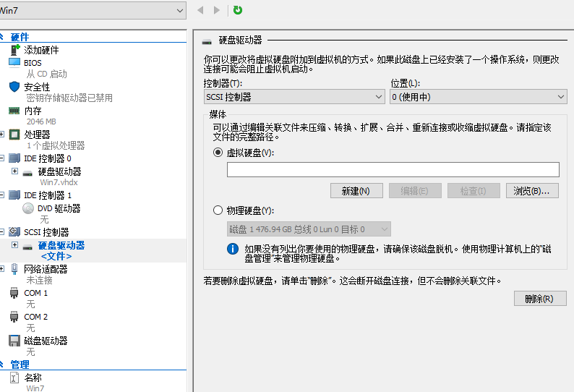Click the SCSI hard drive icon next to <文件>

pyautogui.click(x=27, y=247)
